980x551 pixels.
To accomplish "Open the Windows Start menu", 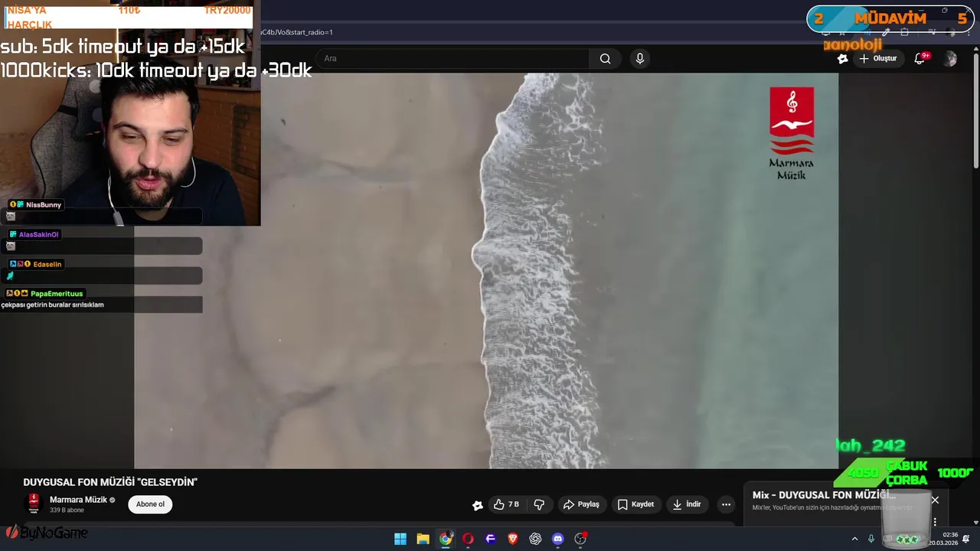I will click(400, 539).
